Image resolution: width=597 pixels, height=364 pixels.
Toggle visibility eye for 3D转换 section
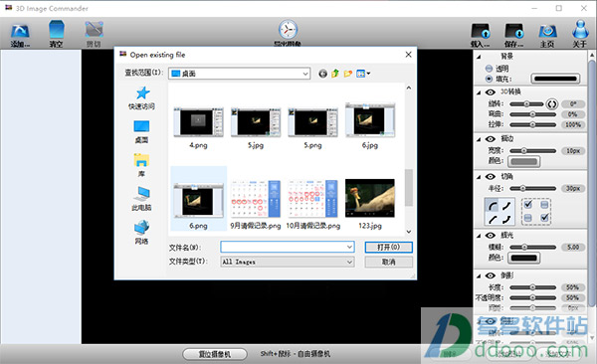tap(491, 92)
